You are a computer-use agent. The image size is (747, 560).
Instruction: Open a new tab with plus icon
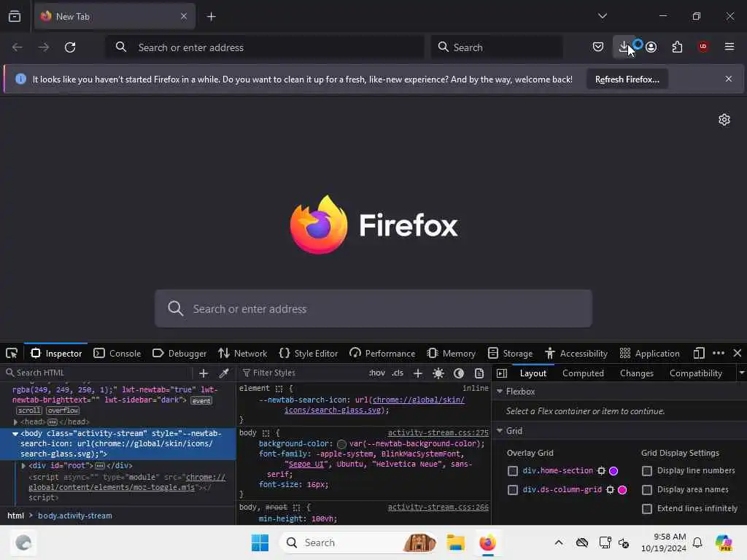(x=211, y=17)
